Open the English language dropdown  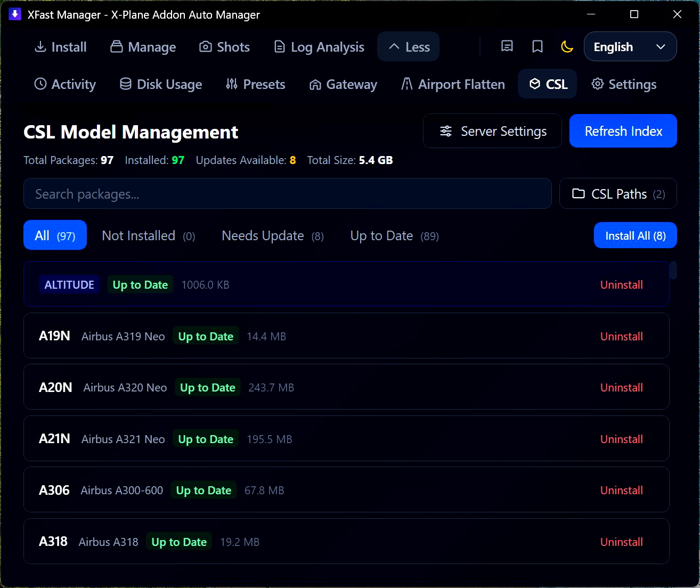(630, 47)
